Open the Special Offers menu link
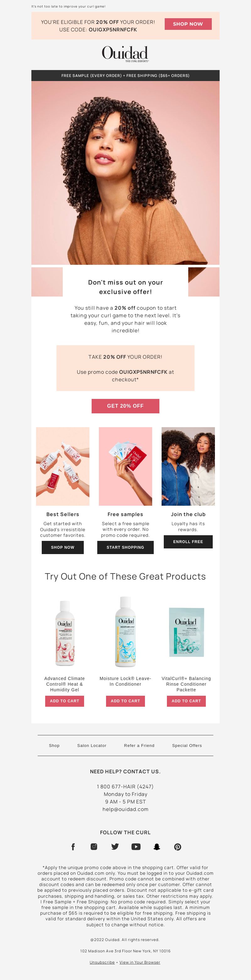Screen dimensions: 251x980 tap(187, 745)
